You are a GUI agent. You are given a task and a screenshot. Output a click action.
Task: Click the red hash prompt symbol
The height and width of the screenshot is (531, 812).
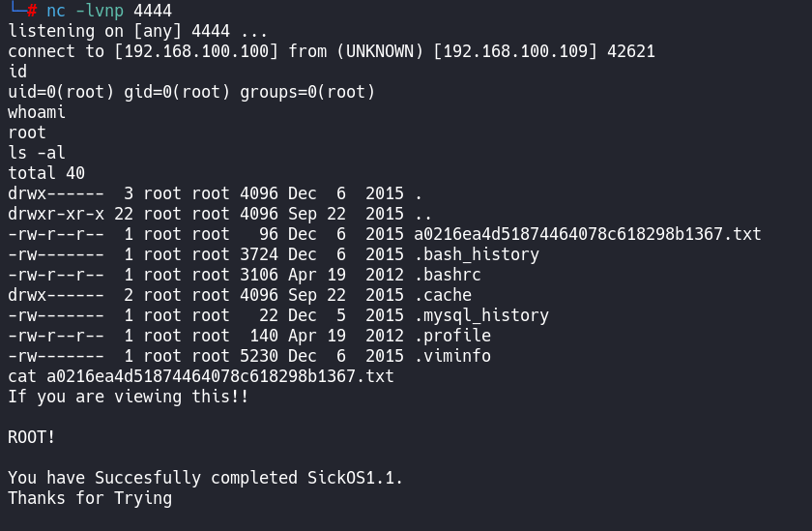33,11
